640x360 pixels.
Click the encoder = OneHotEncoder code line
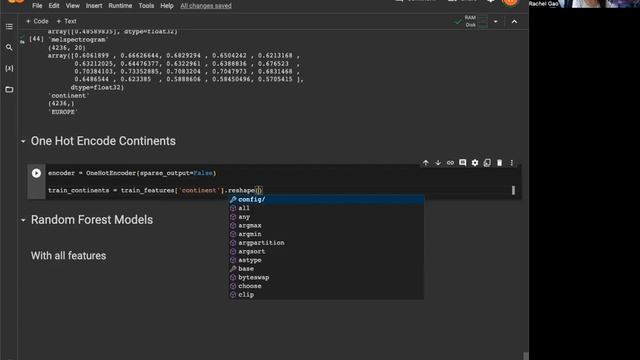click(132, 173)
